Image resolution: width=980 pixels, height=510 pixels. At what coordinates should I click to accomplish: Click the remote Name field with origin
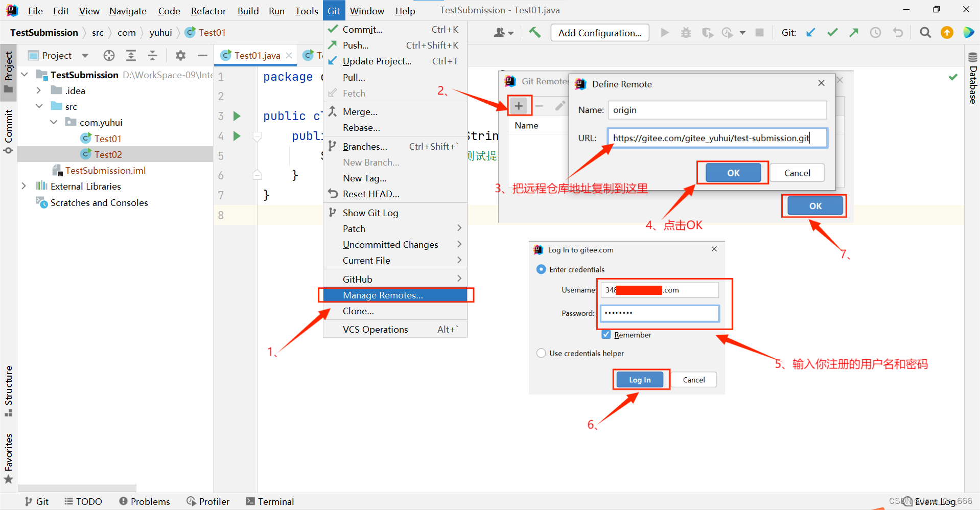point(717,110)
